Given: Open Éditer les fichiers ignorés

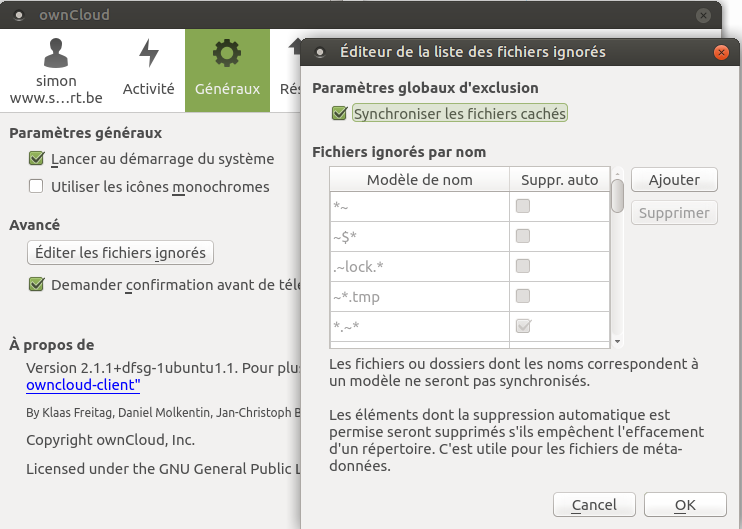Looking at the screenshot, I should (120, 253).
